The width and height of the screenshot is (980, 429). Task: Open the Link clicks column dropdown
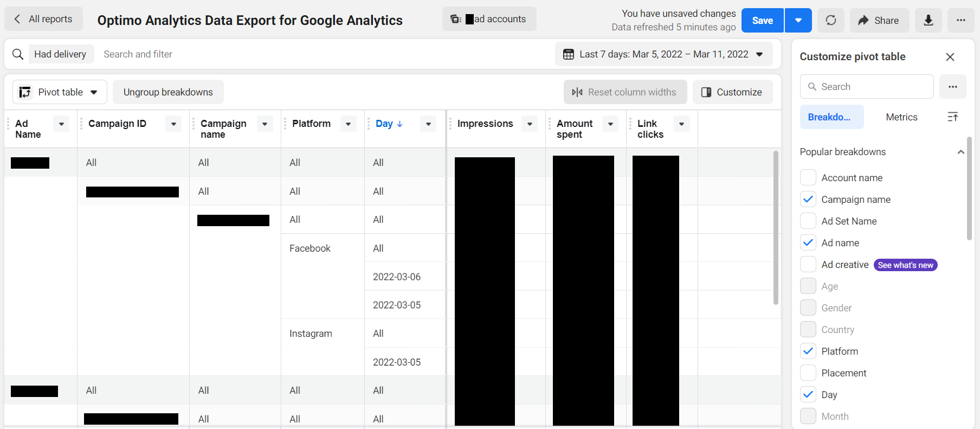(x=681, y=124)
